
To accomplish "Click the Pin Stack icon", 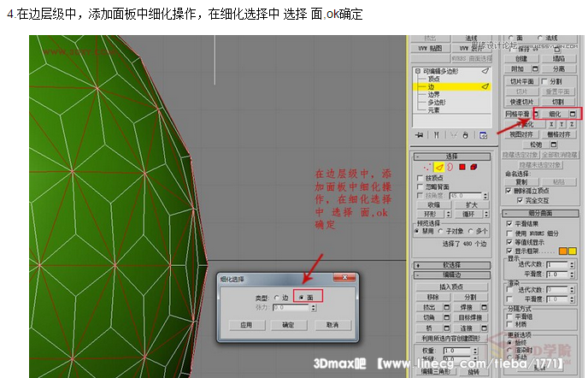I will click(420, 135).
